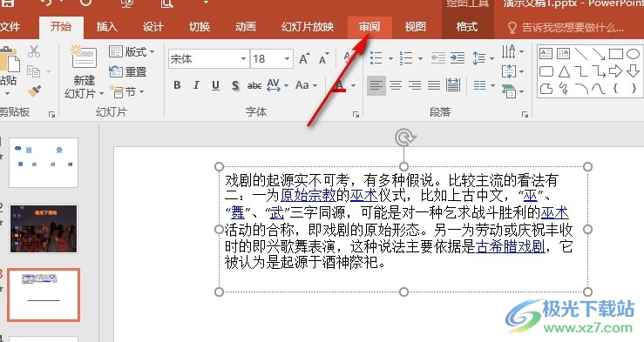Image resolution: width=644 pixels, height=342 pixels.
Task: Click the text direction icon
Action: [508, 51]
